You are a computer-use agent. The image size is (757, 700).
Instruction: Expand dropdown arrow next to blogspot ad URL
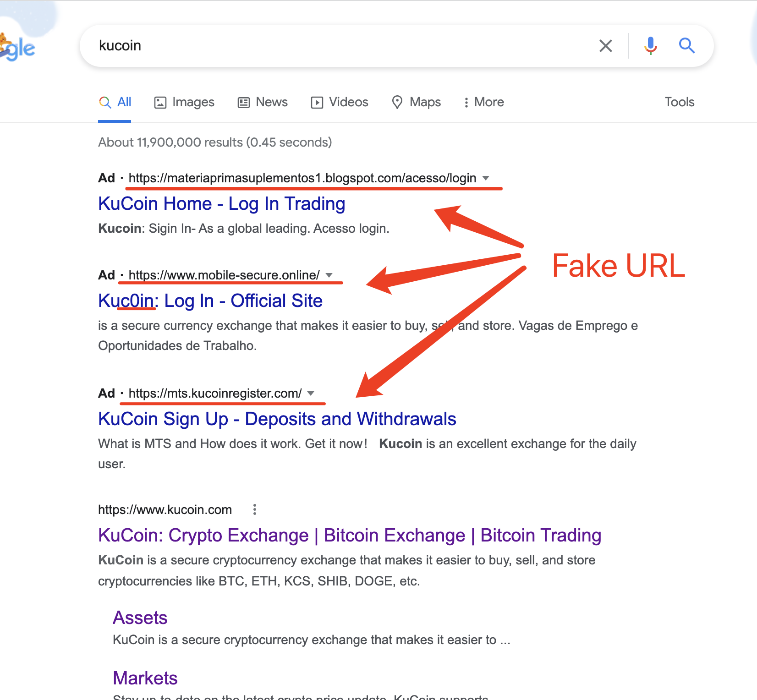(486, 178)
